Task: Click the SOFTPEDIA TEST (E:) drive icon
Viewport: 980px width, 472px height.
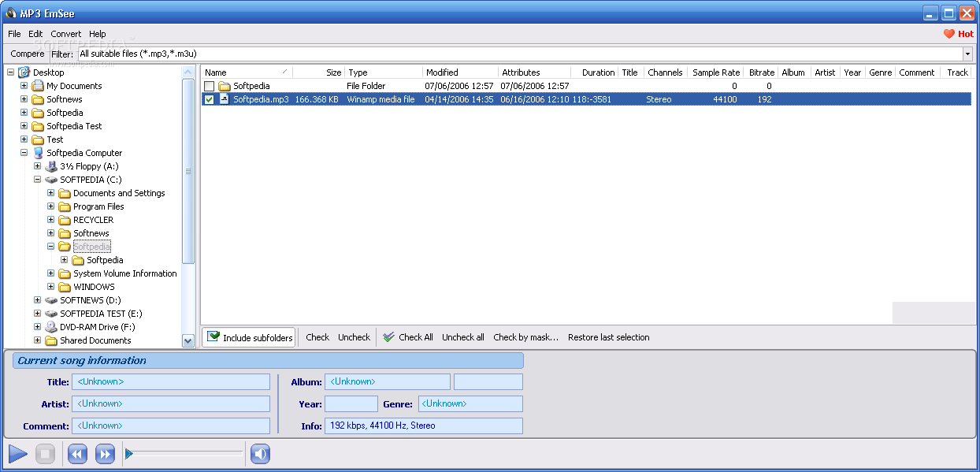Action: tap(50, 314)
